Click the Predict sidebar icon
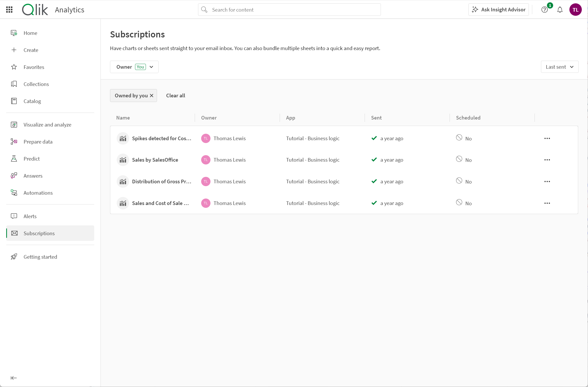The width and height of the screenshot is (588, 387). 15,159
